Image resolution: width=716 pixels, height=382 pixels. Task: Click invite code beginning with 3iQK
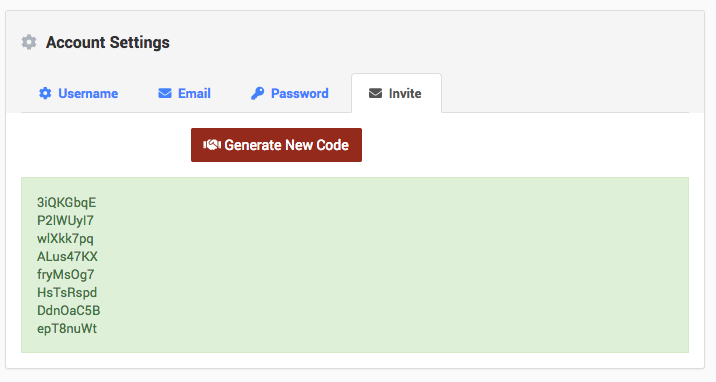[x=67, y=202]
